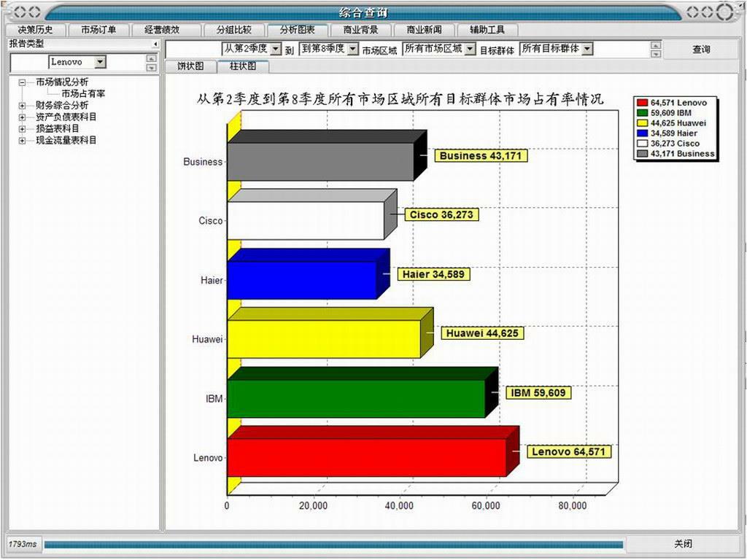Open the 所有市场区域 market region dropdown

tap(471, 49)
